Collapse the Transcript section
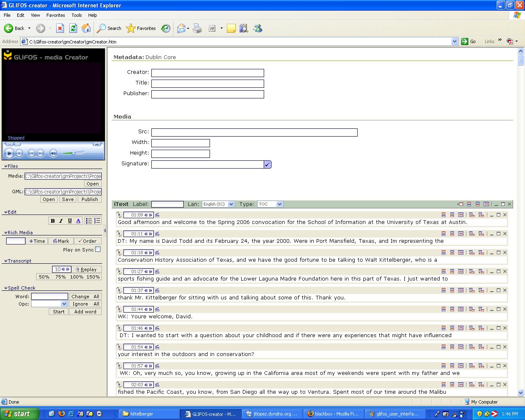This screenshot has width=525, height=420. point(6,261)
